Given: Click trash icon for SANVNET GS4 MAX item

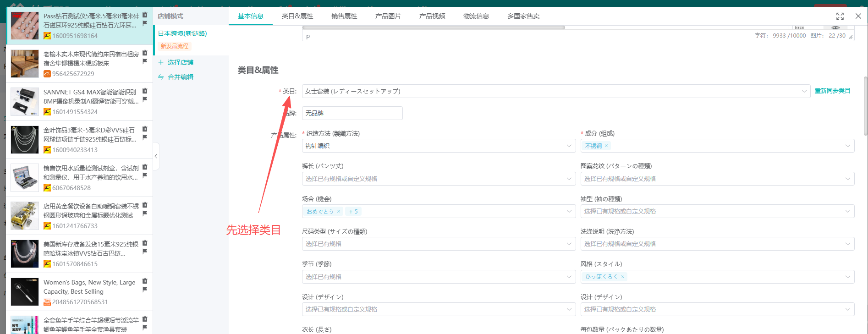Looking at the screenshot, I should pos(145,91).
